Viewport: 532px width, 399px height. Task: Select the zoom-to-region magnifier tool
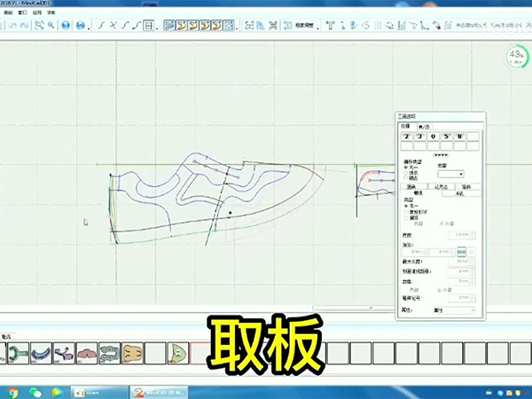pos(39,26)
